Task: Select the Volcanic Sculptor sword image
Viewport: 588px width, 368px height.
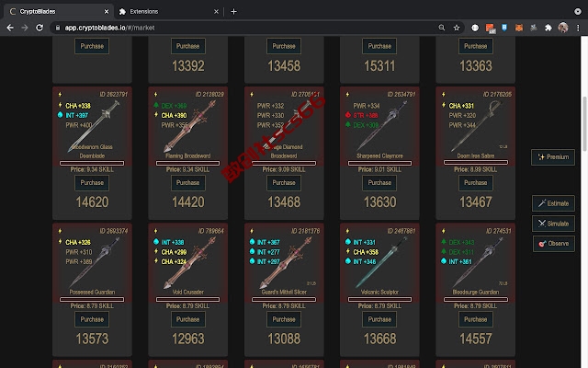Action: [381, 263]
